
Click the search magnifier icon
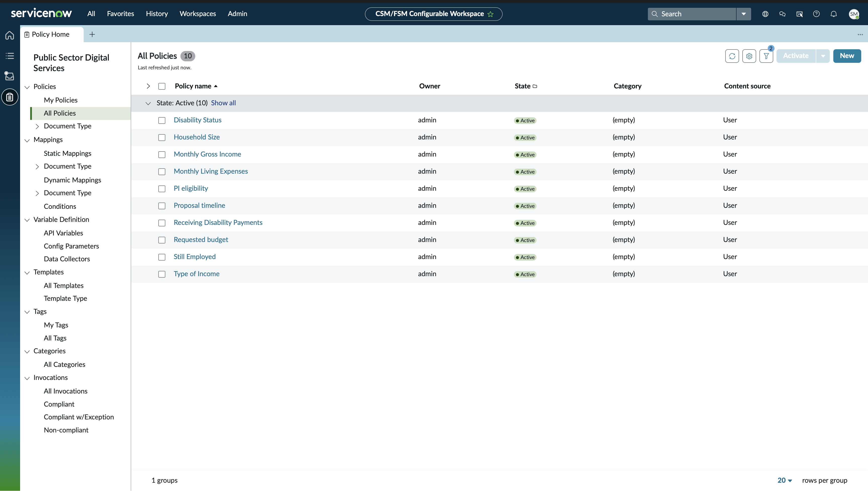point(655,14)
